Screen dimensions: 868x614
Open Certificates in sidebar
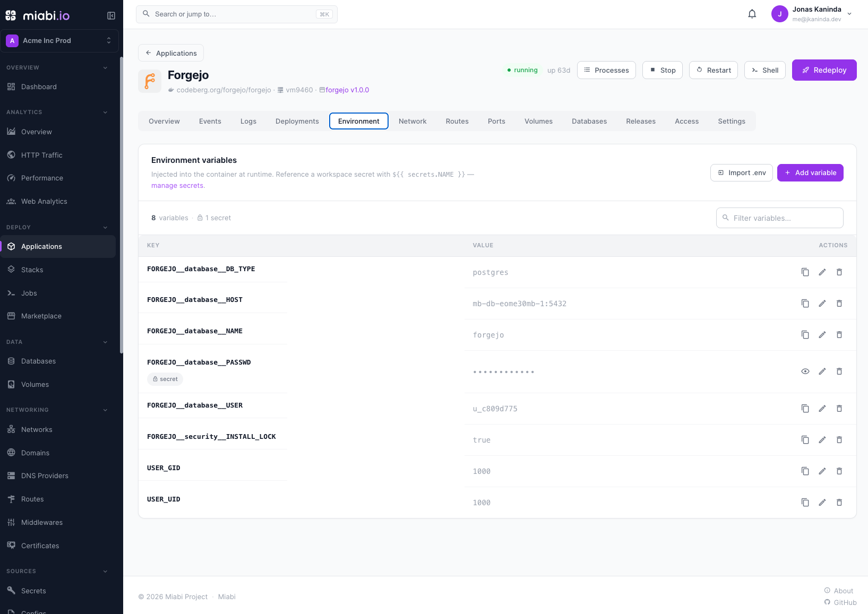point(58,546)
